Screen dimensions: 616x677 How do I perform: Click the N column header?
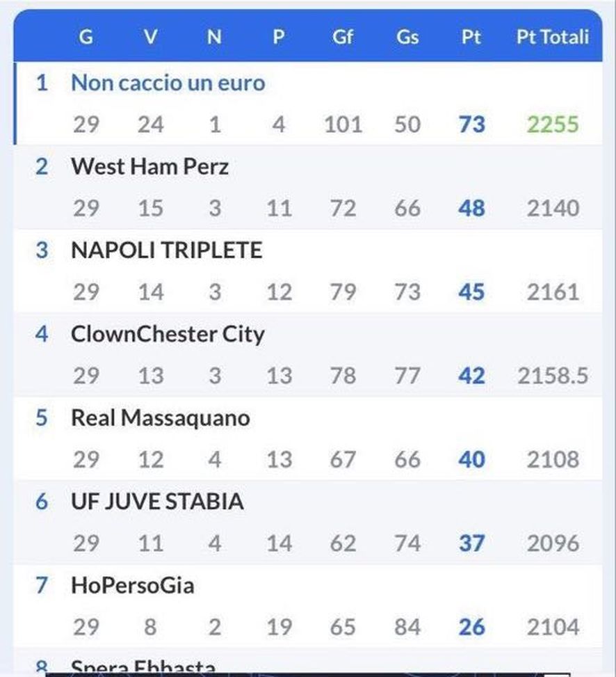click(214, 38)
